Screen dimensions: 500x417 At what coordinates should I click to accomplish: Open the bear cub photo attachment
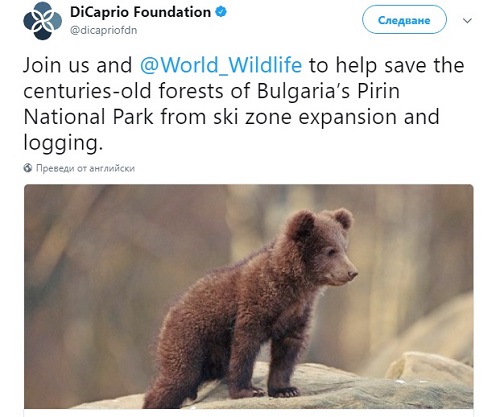(249, 296)
